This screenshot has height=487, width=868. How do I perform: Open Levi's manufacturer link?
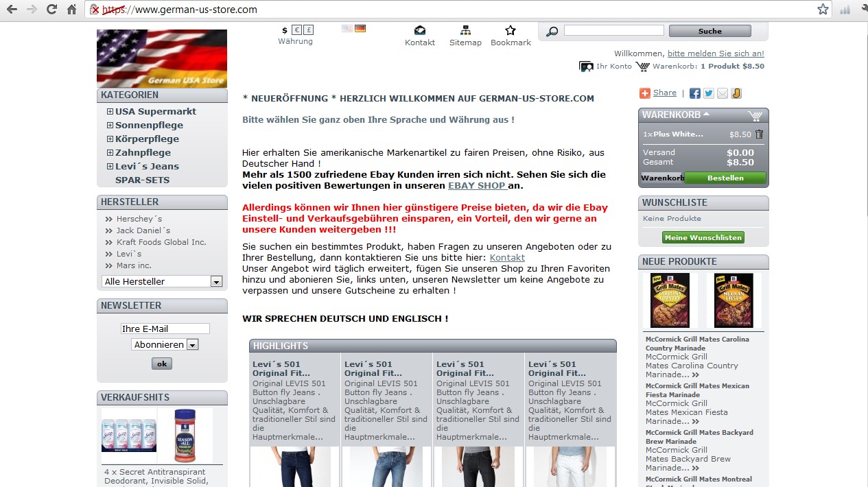click(129, 254)
